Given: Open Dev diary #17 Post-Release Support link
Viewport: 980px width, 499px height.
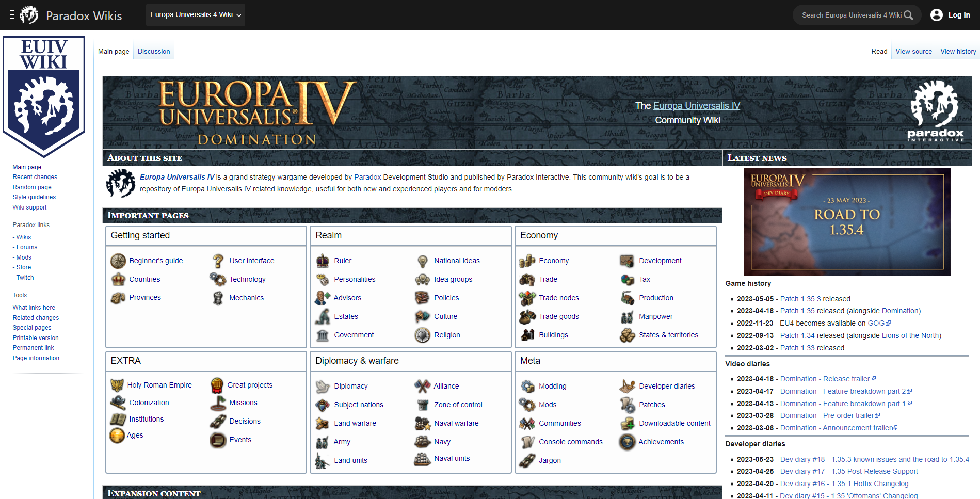Looking at the screenshot, I should (x=849, y=471).
